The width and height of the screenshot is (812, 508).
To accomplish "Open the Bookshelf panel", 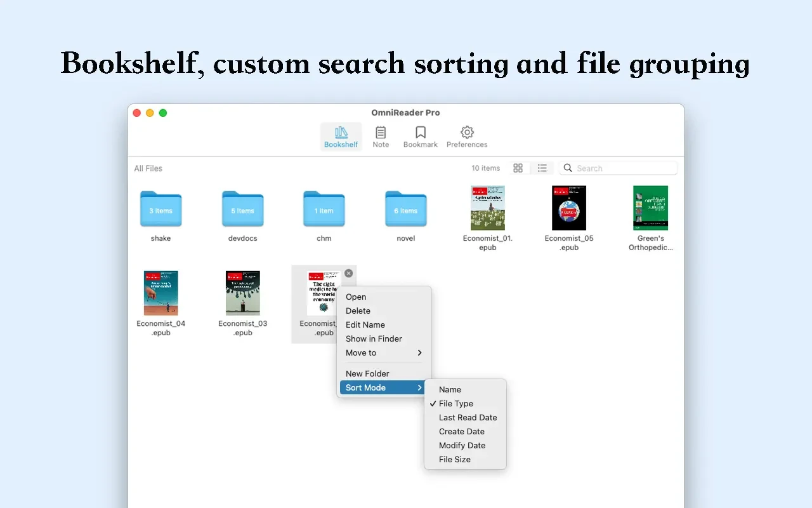I will [341, 135].
